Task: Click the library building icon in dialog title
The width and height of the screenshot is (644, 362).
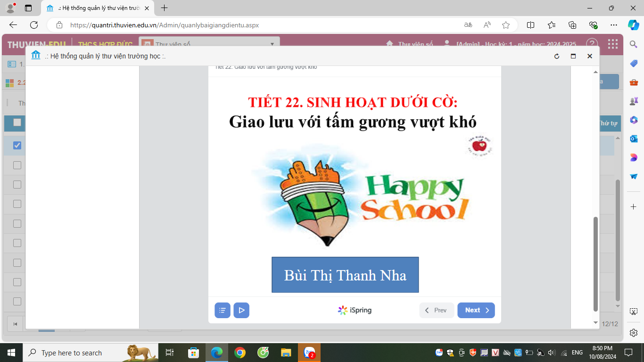Action: click(x=36, y=56)
